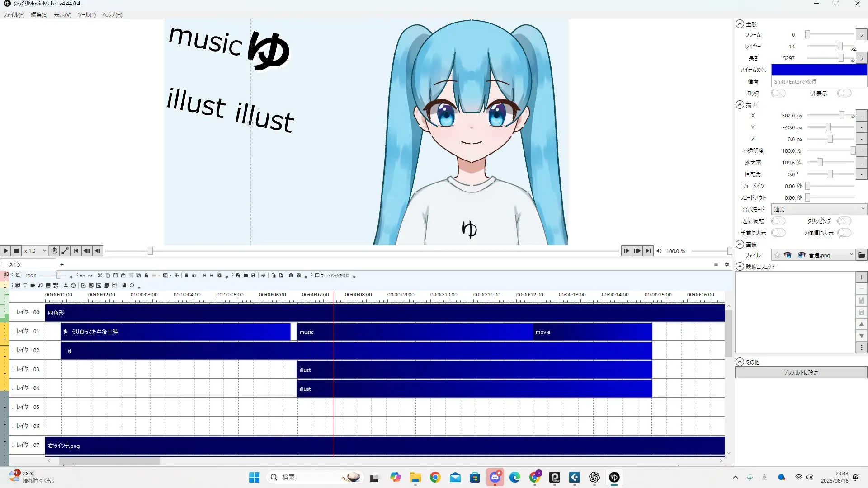Click the scissors cut icon in timeline toolbar
This screenshot has width=868, height=488.
100,275
